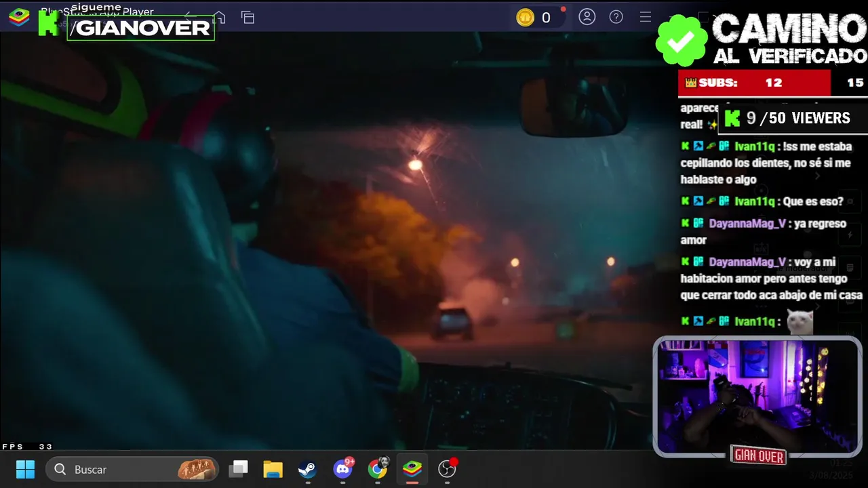The image size is (868, 488).
Task: Open BlueStacks multi-instance window icon
Action: [248, 18]
